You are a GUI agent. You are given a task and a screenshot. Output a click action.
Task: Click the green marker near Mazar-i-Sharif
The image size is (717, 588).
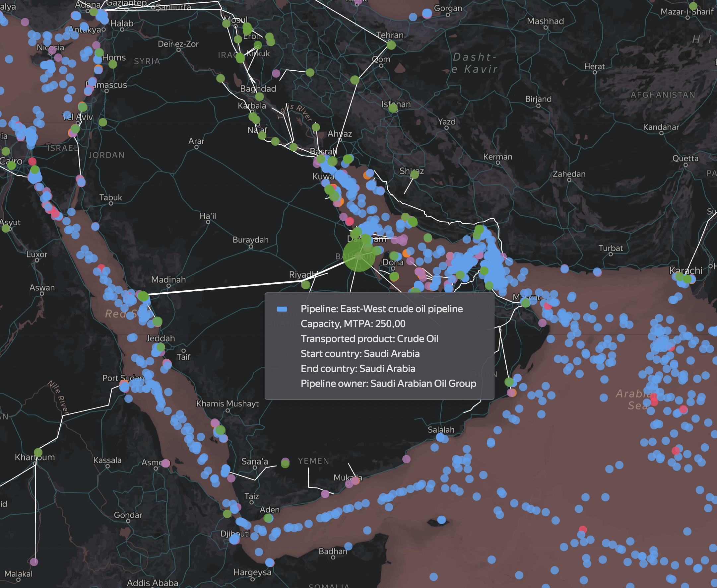click(693, 6)
